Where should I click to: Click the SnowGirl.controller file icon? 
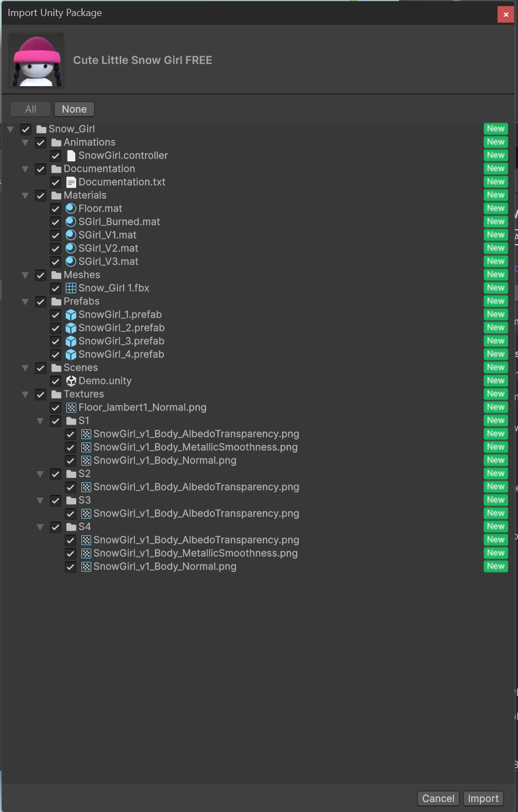point(71,156)
